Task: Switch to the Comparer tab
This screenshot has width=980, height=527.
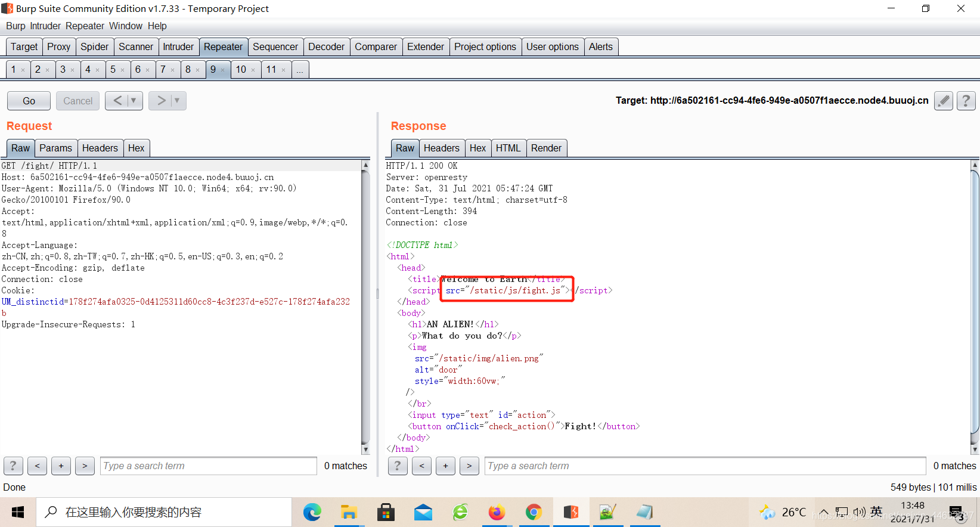Action: 376,46
